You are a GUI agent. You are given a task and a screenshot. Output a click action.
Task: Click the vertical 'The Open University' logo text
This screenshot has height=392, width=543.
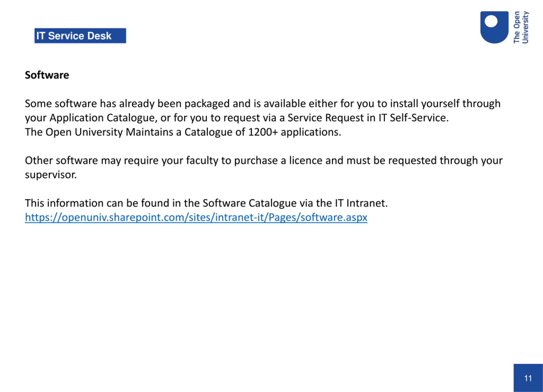pyautogui.click(x=521, y=27)
